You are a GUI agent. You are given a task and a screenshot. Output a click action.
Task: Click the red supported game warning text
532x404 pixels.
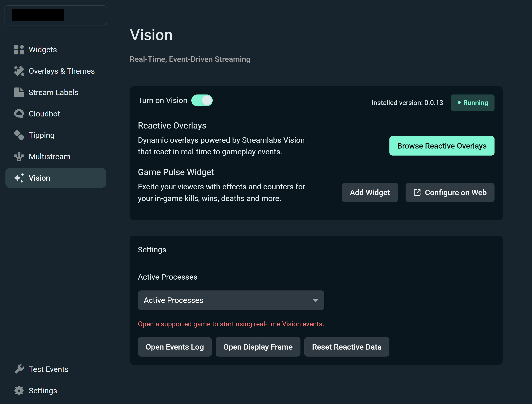click(231, 324)
